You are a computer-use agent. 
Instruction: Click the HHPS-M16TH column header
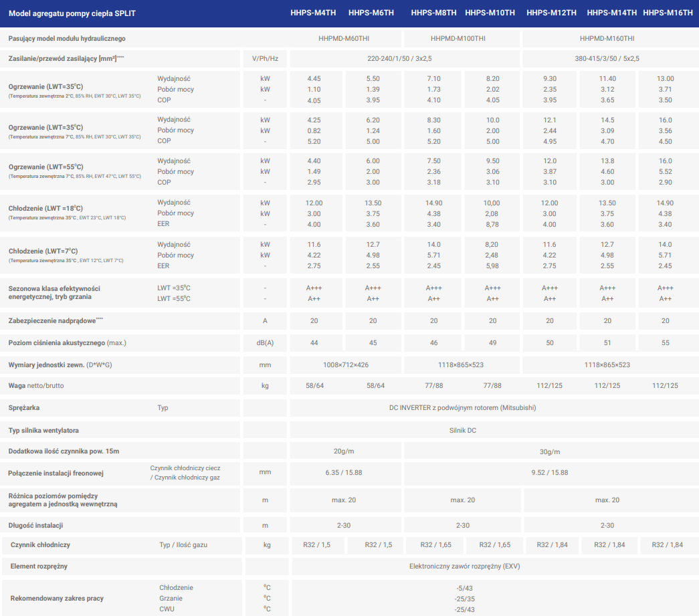click(x=668, y=13)
